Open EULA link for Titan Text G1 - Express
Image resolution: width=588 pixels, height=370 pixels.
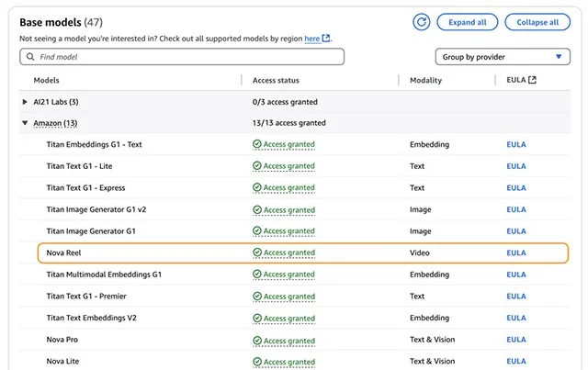[x=516, y=188]
